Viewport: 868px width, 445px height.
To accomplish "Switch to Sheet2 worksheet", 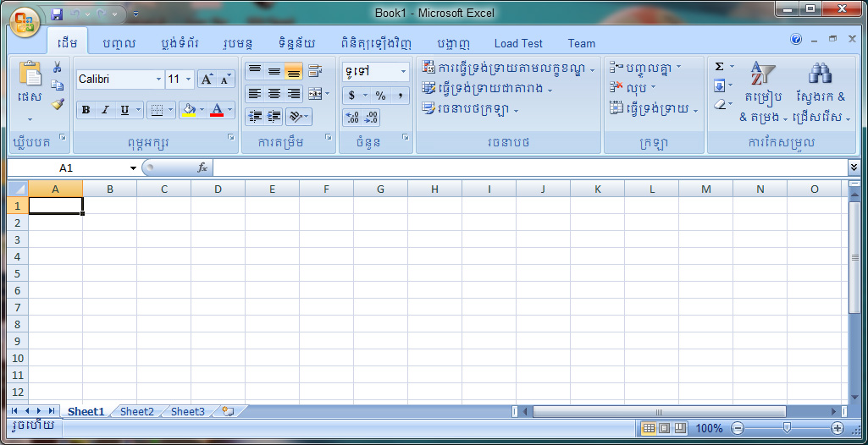I will pyautogui.click(x=136, y=411).
